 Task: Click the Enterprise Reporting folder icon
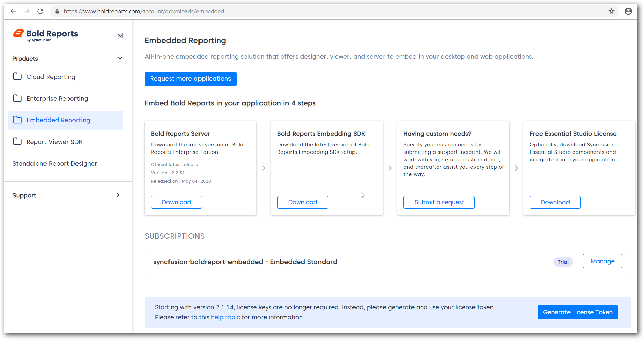tap(17, 98)
